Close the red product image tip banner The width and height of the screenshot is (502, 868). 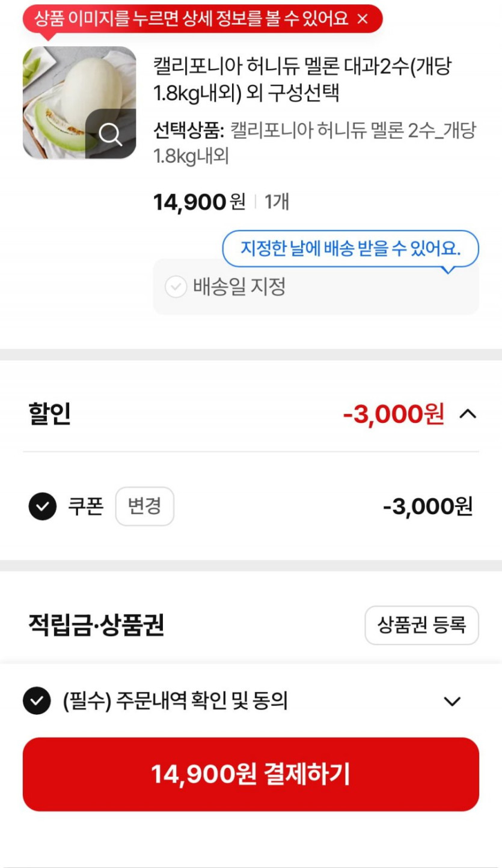point(363,19)
